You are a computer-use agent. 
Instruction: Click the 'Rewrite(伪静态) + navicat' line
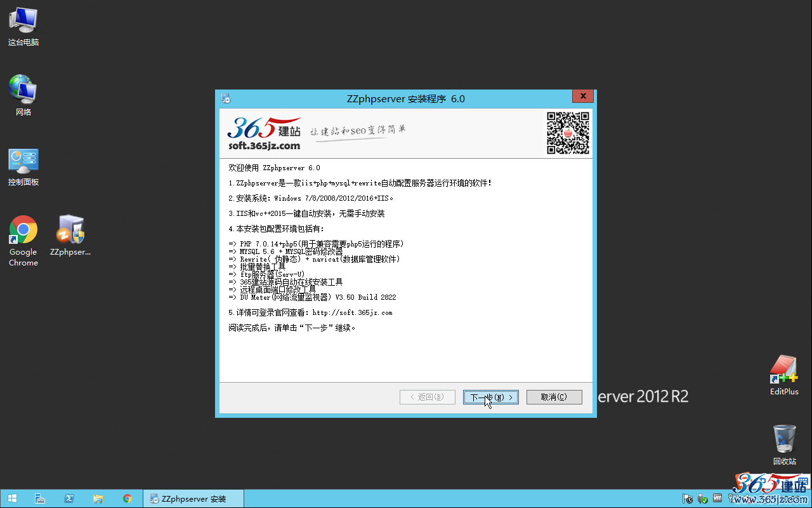pyautogui.click(x=314, y=260)
